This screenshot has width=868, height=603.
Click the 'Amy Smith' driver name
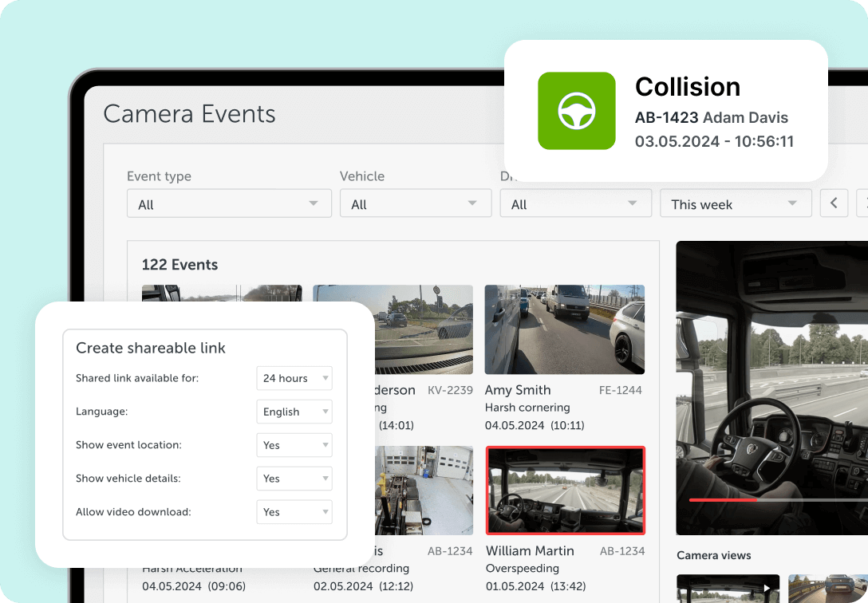tap(518, 390)
